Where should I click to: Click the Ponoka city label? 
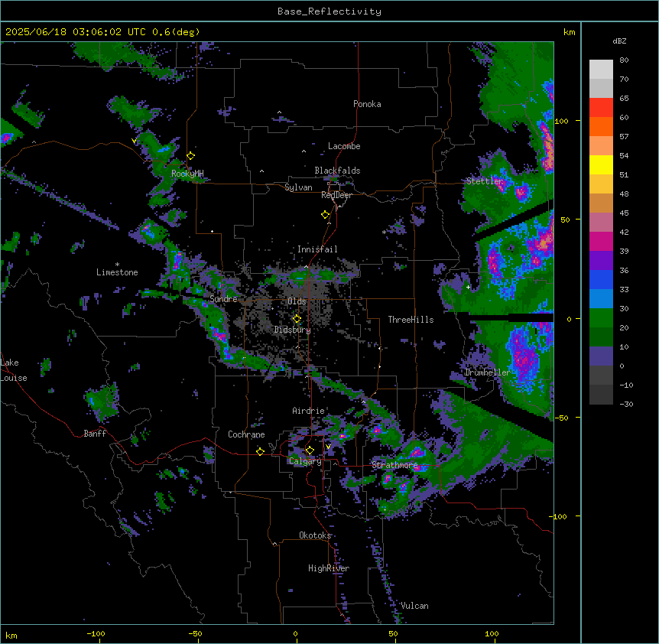tap(367, 104)
